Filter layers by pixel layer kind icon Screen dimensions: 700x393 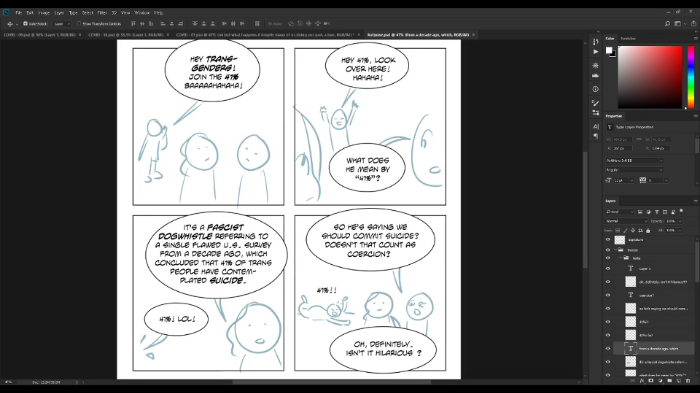(640, 212)
